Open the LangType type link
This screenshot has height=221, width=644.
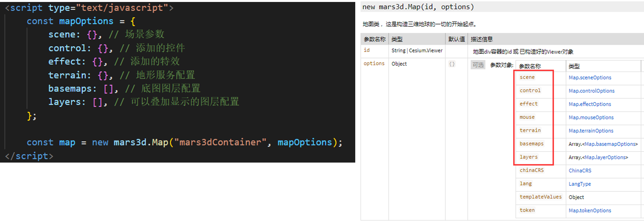(579, 184)
